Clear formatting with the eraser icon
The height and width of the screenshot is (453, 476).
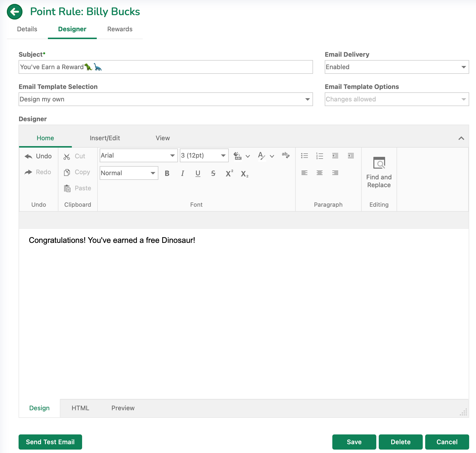coord(285,155)
